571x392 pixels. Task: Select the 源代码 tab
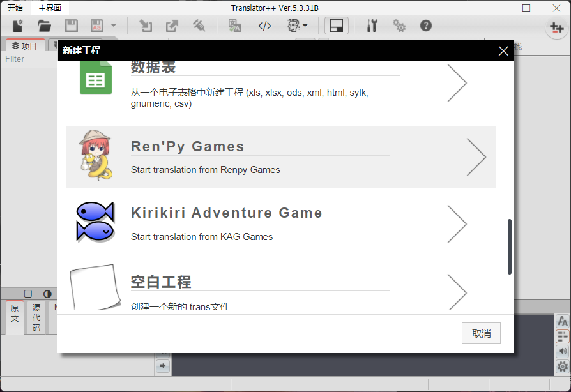point(36,317)
